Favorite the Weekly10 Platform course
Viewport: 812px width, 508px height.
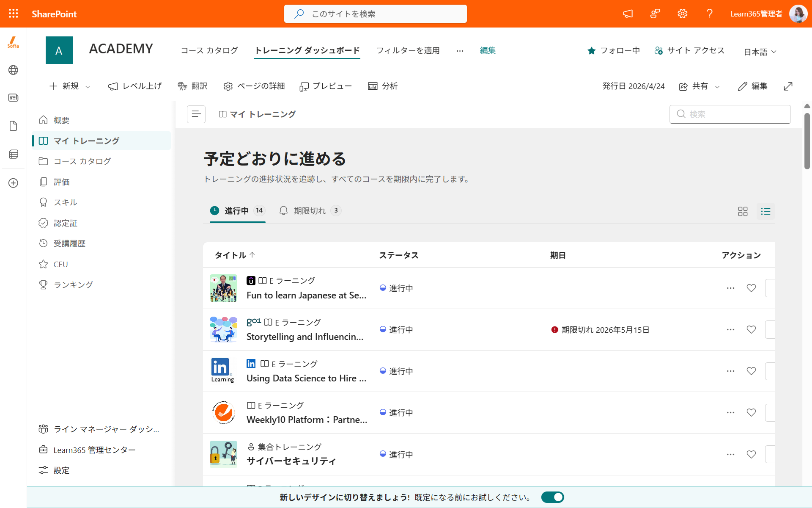pos(751,412)
